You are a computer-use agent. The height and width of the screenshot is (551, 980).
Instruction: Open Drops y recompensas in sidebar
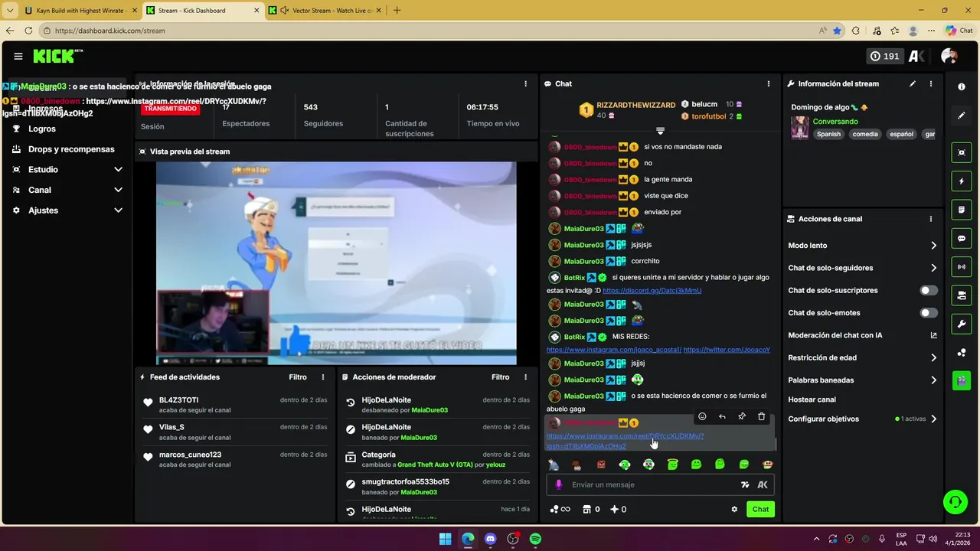pyautogui.click(x=71, y=149)
